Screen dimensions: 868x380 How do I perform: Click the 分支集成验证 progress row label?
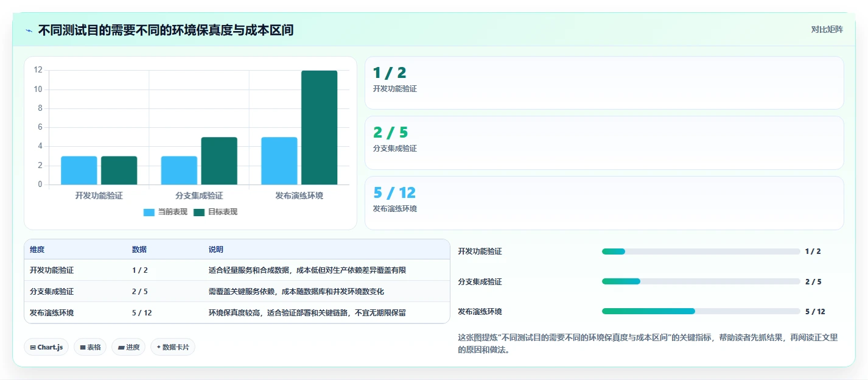pyautogui.click(x=480, y=281)
